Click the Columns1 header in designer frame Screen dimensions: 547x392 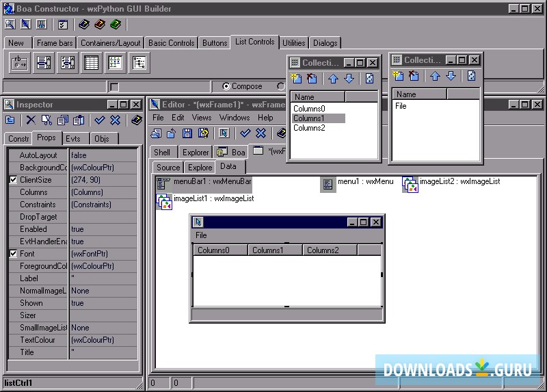(x=275, y=250)
